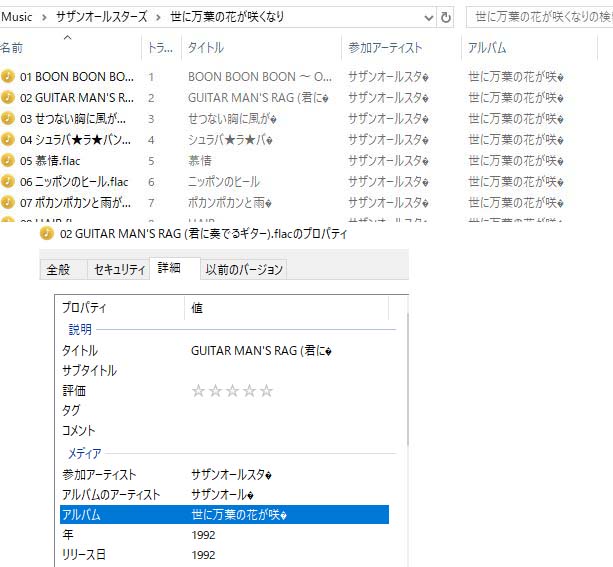Click 値 column header in details list
The image size is (613, 567).
pos(286,308)
